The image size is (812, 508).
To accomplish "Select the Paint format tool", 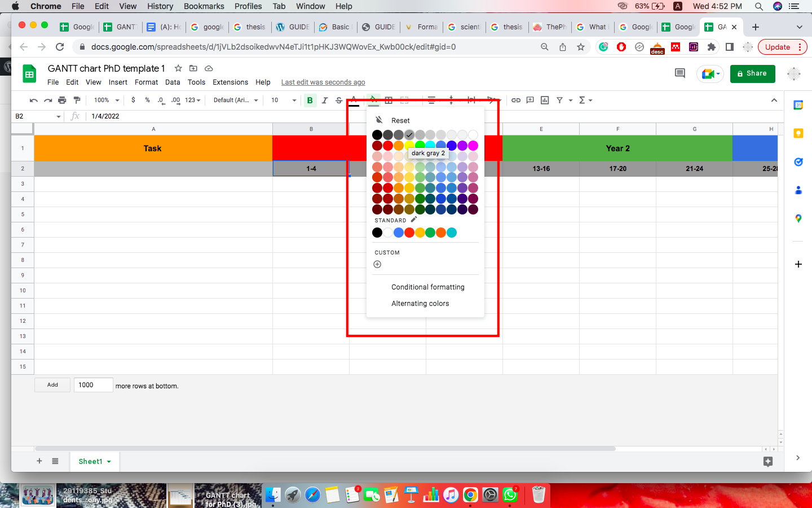I will click(x=77, y=100).
